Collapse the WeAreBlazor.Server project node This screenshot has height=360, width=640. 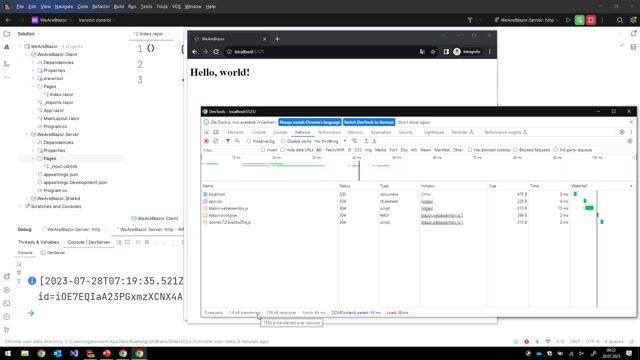click(x=27, y=134)
